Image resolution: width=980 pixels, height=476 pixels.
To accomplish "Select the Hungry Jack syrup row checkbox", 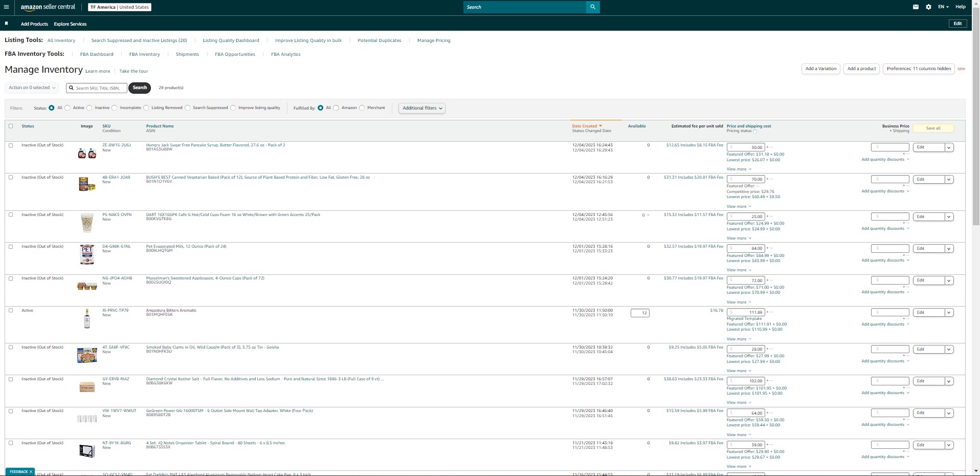I will (11, 145).
